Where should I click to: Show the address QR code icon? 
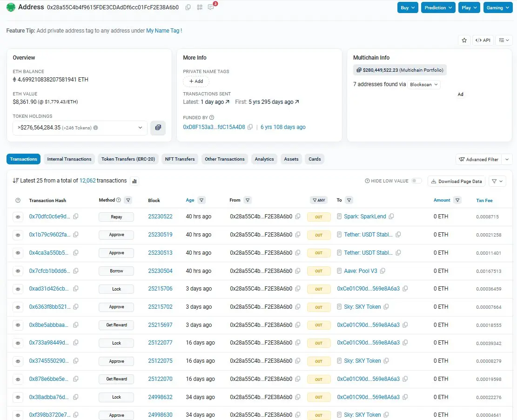click(200, 7)
